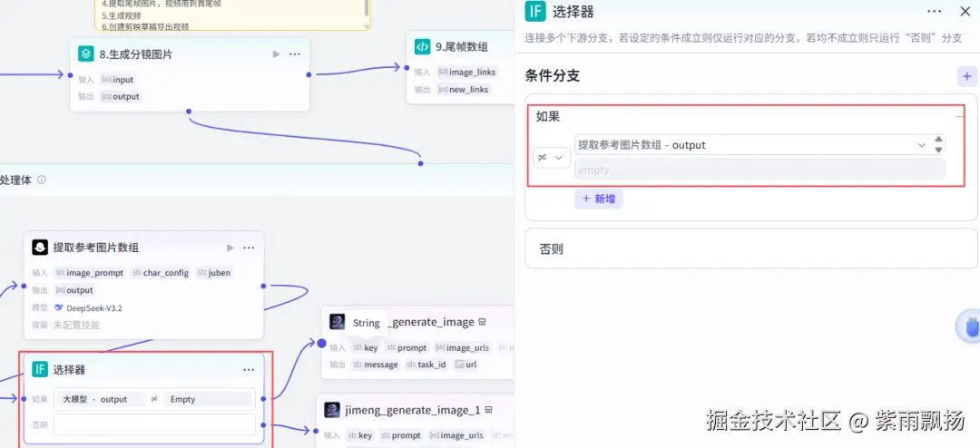
Task: Click the juben input variable
Action: (x=214, y=272)
